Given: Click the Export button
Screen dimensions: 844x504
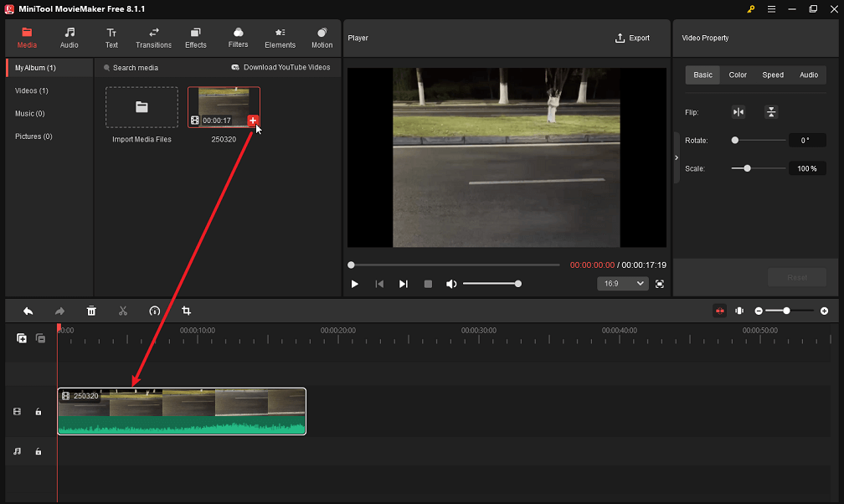Looking at the screenshot, I should point(632,38).
